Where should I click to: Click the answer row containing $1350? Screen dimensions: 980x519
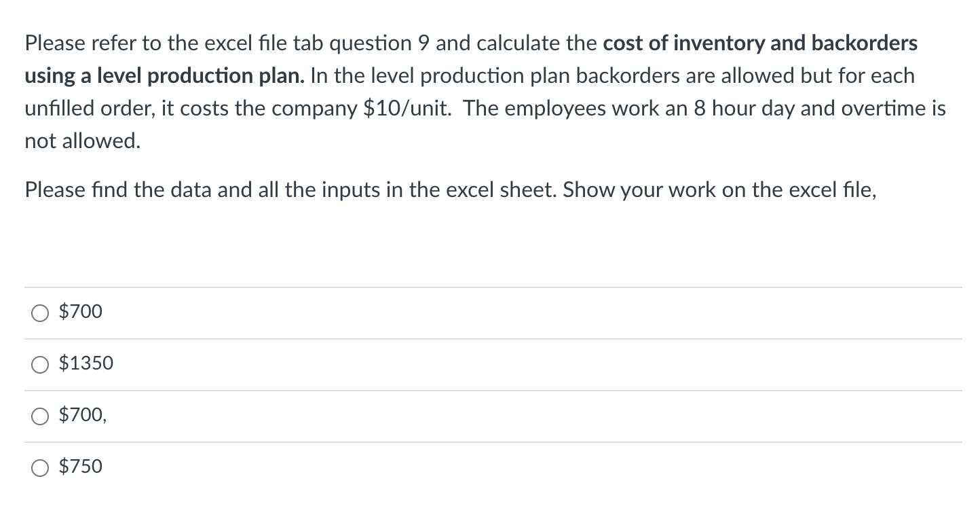coord(475,364)
